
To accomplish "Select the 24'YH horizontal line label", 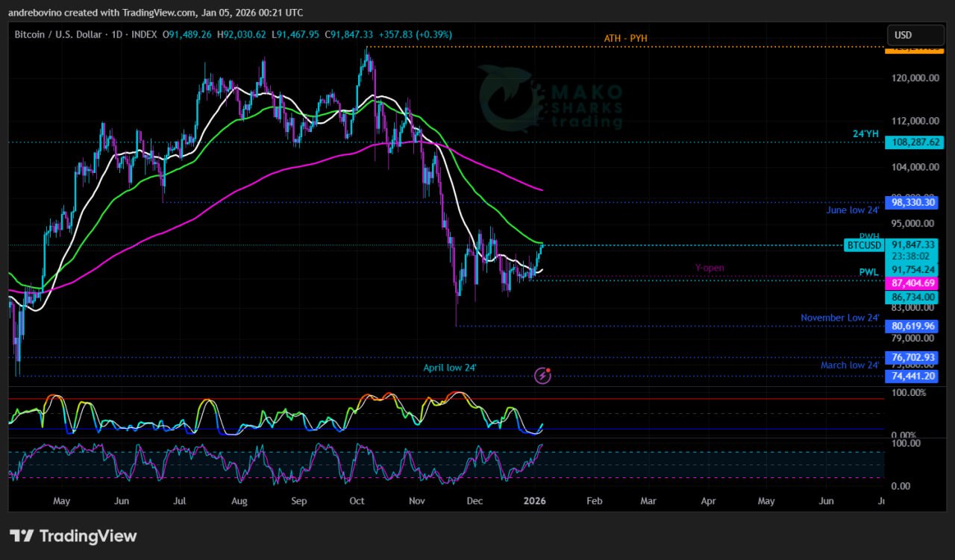I will (866, 134).
